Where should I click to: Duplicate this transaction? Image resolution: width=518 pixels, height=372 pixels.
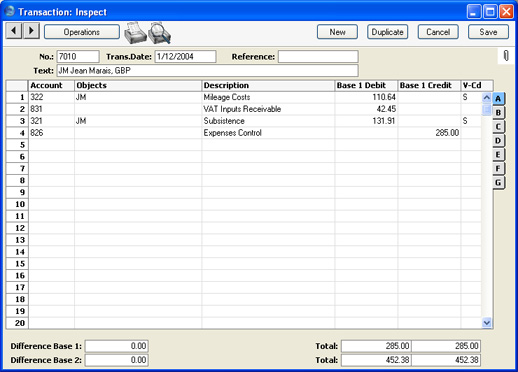click(x=388, y=32)
